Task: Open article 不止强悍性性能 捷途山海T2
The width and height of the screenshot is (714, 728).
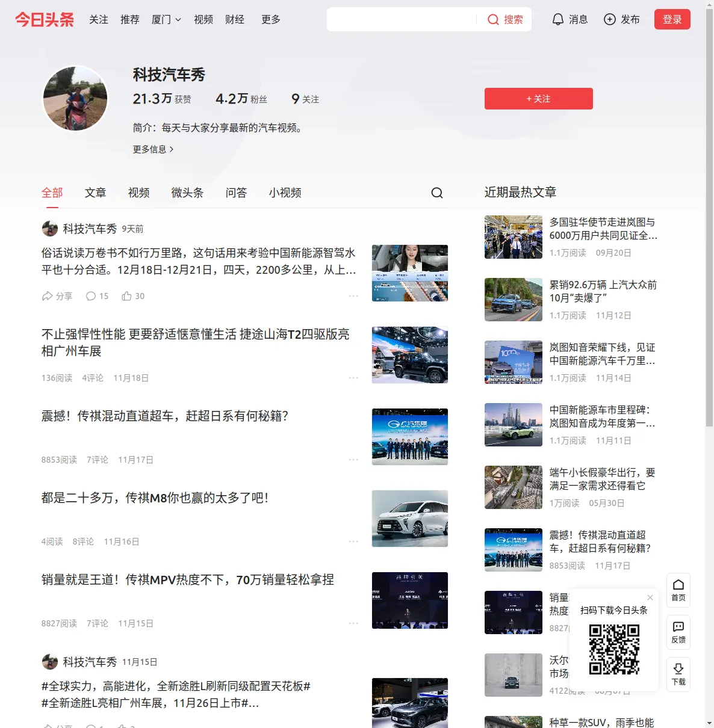Action: [x=196, y=342]
